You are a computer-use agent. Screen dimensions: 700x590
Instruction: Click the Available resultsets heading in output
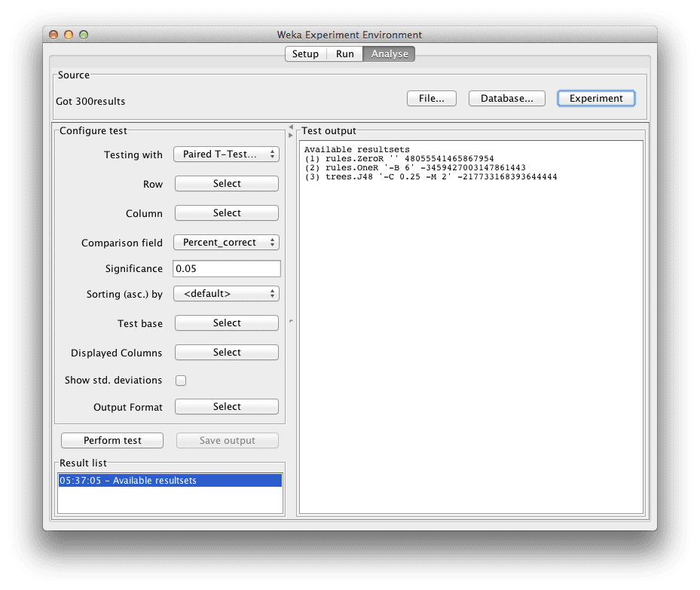[356, 149]
